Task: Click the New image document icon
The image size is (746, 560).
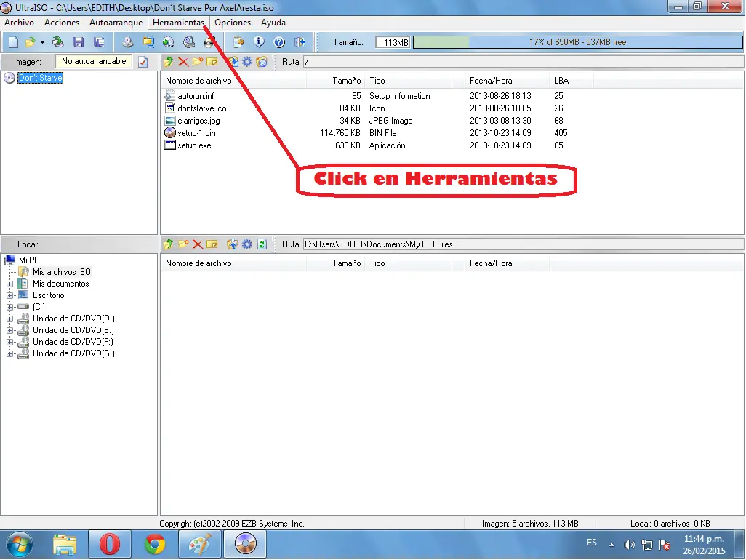Action: [x=13, y=42]
